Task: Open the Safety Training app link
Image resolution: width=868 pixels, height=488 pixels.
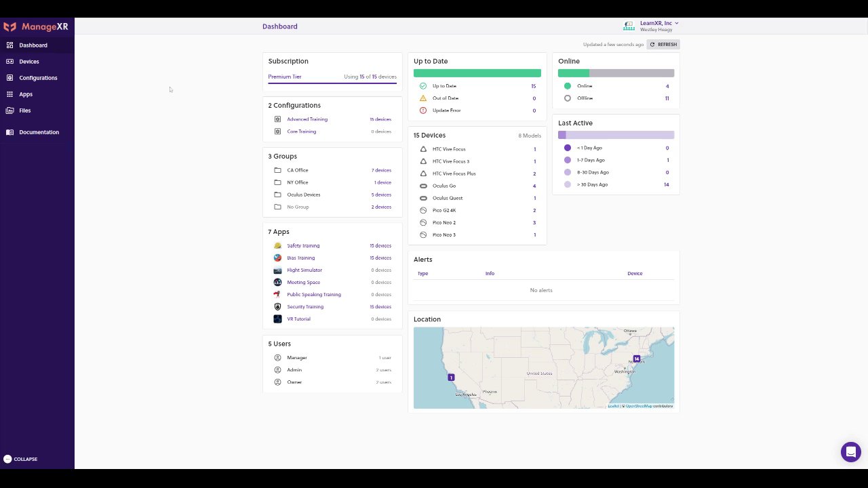Action: pyautogui.click(x=303, y=245)
